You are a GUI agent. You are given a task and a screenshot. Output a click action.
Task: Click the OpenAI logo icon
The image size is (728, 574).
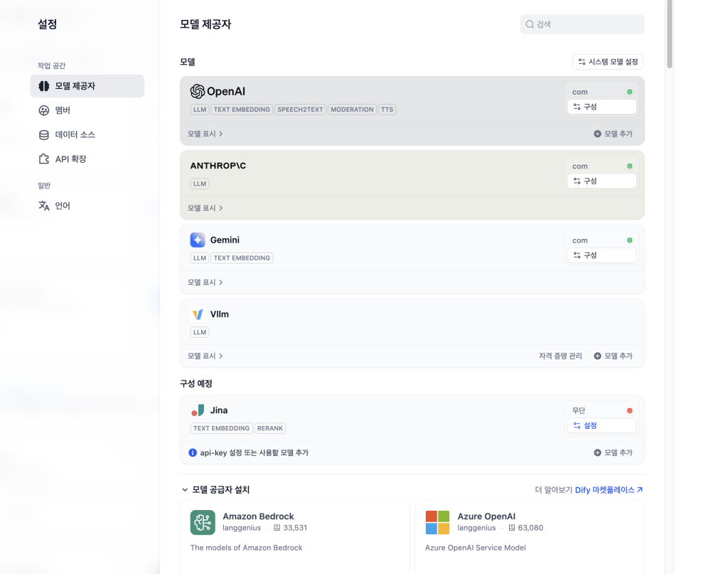coord(198,92)
